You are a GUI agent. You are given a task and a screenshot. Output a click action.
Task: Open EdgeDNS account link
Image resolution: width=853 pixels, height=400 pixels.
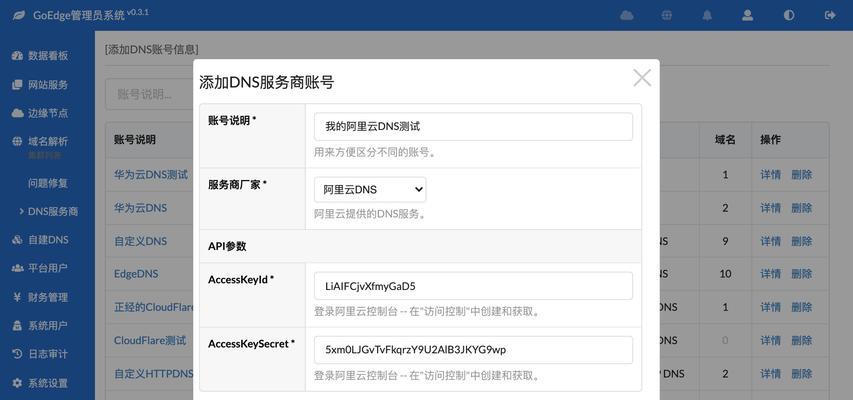coord(136,274)
